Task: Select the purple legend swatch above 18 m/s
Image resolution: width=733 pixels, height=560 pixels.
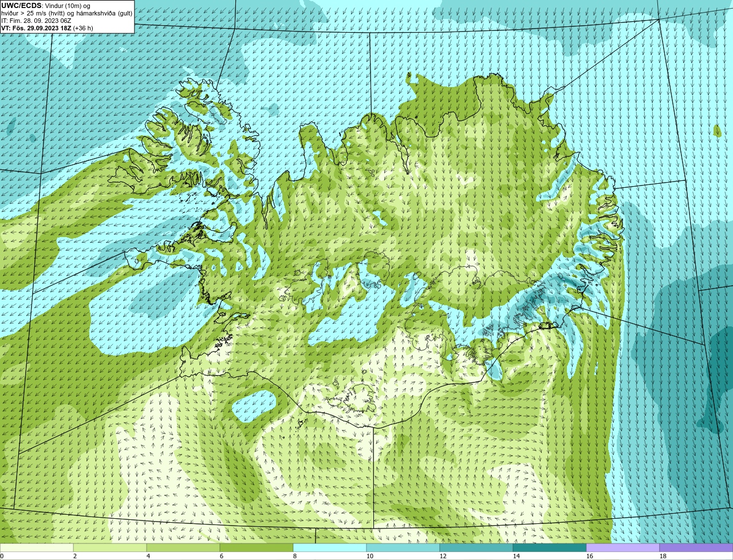Action: (x=696, y=547)
